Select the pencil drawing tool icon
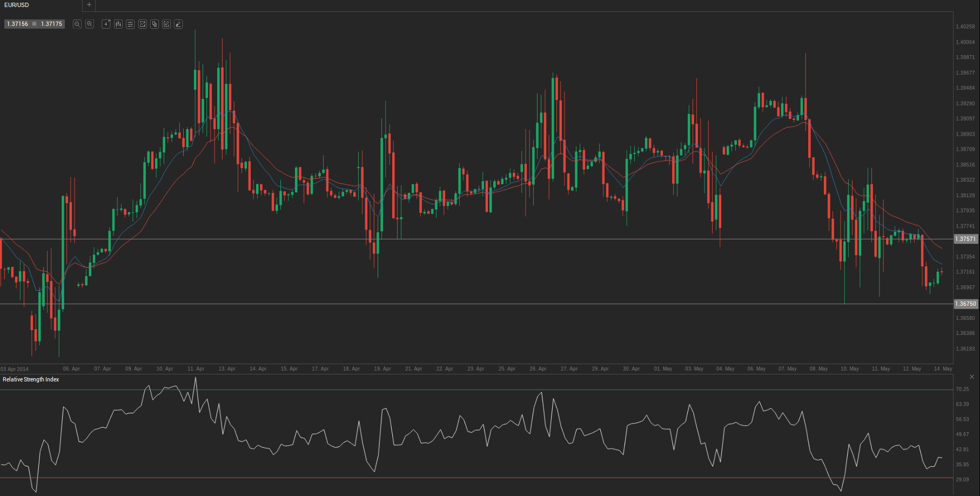Image resolution: width=980 pixels, height=496 pixels. click(x=178, y=24)
